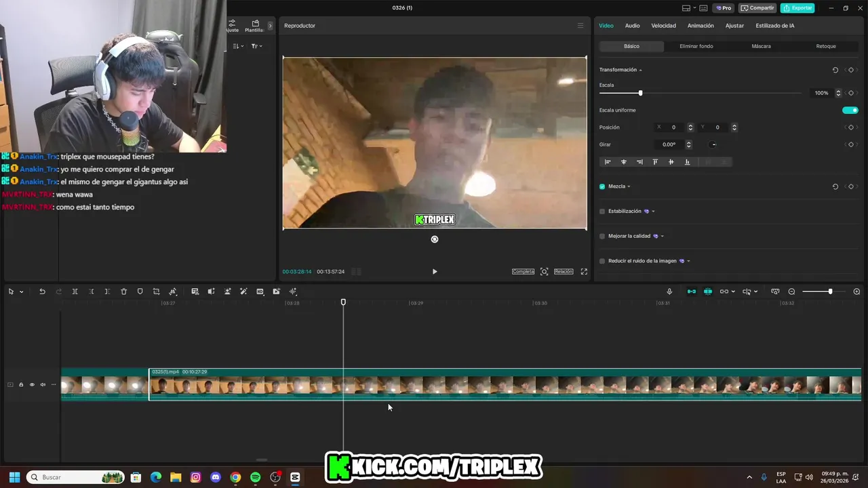868x488 pixels.
Task: Select the split clip tool
Action: coord(75,291)
